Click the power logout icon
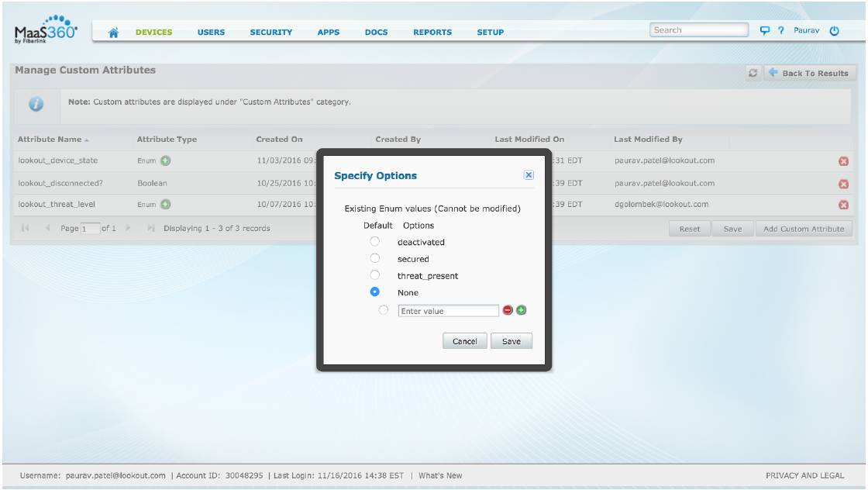The height and width of the screenshot is (490, 868). pos(834,31)
